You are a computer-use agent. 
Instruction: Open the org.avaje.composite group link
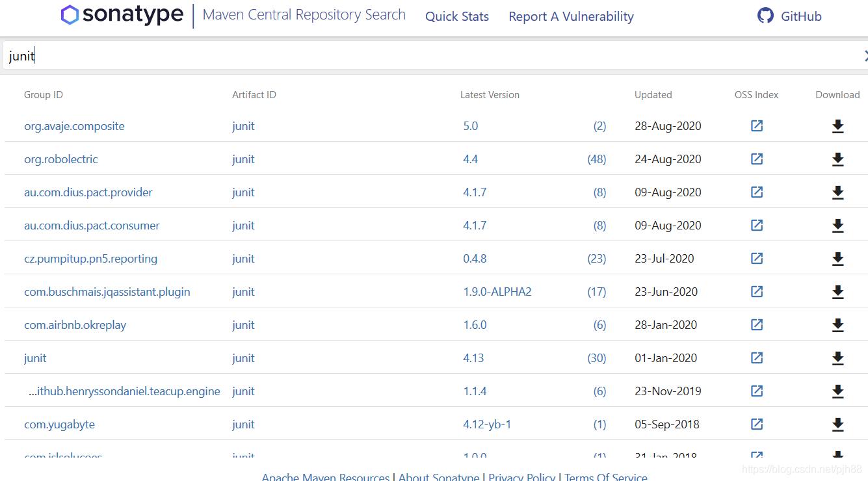pos(74,126)
